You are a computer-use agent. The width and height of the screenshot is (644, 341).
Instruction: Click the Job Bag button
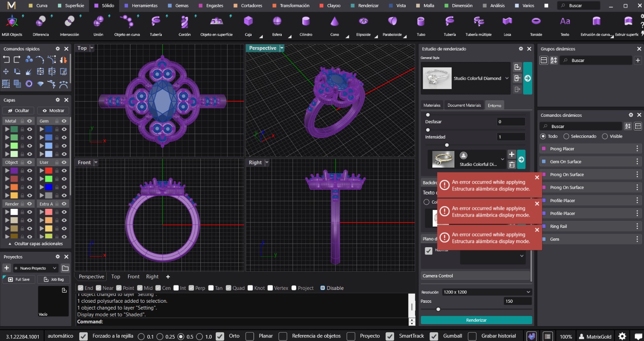54,279
